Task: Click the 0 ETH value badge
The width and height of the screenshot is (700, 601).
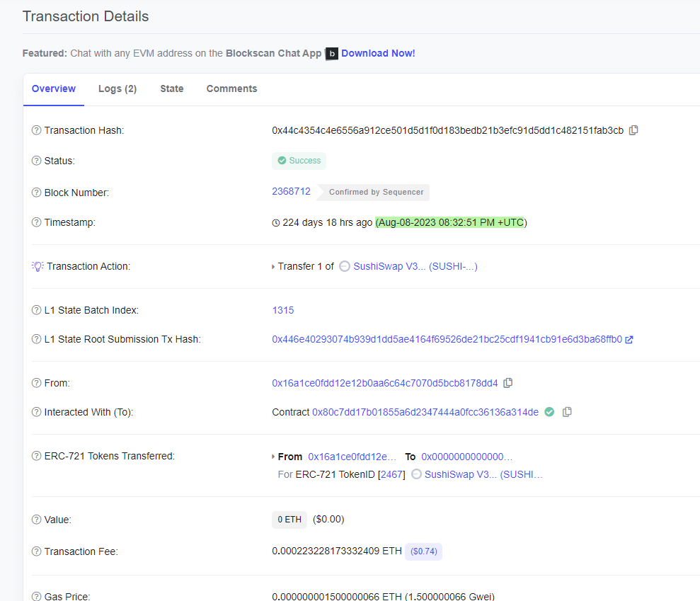Action: tap(289, 520)
